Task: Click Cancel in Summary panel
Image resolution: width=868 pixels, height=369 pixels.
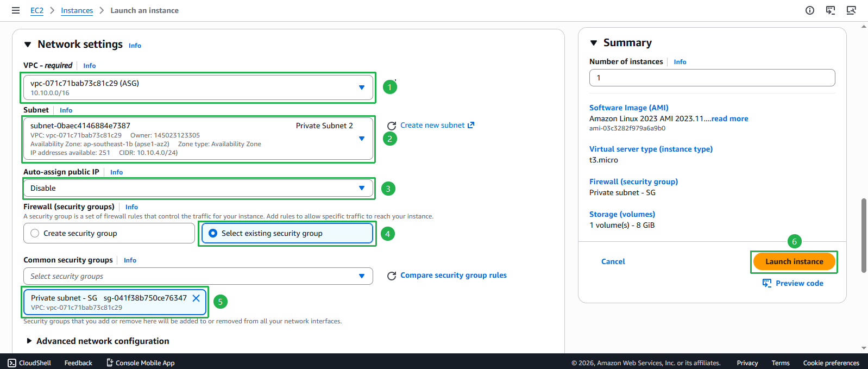Action: point(613,261)
